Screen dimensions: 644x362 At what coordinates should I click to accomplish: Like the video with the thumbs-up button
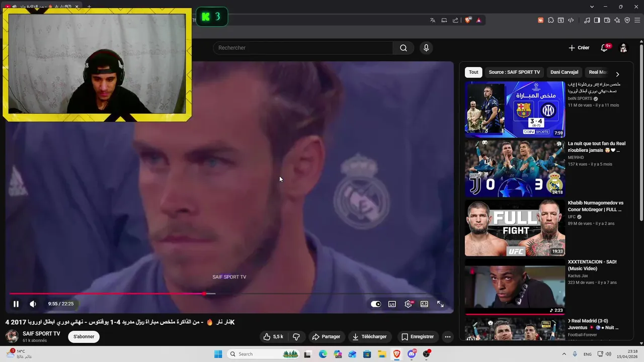click(274, 336)
